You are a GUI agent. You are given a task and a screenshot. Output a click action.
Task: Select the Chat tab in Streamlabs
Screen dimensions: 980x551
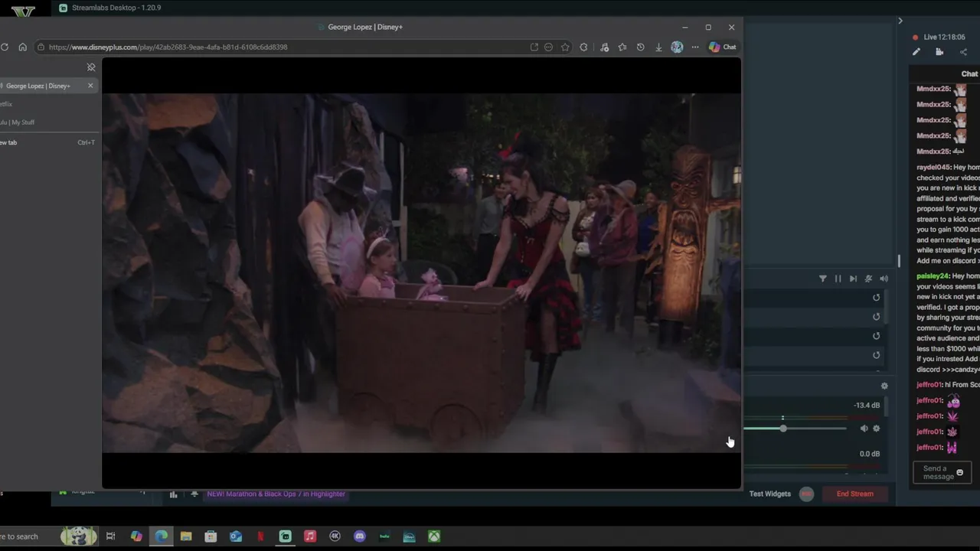tap(969, 73)
